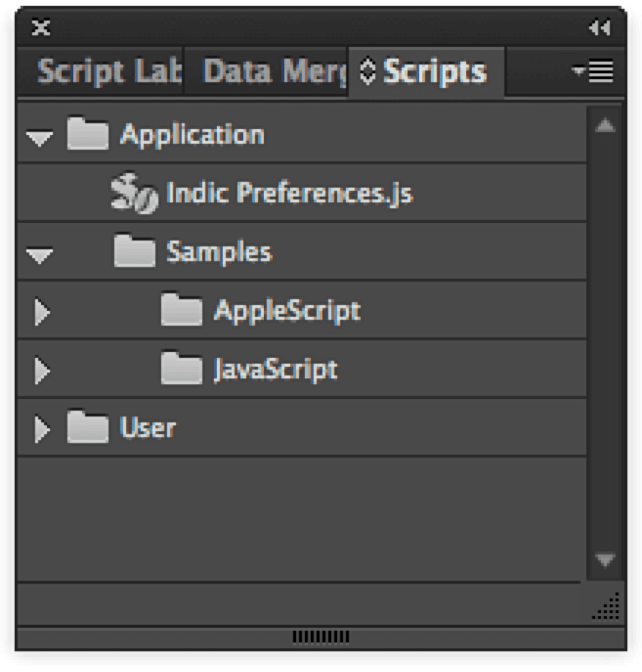Cycle panel view using Scripts tab arrows icon
The width and height of the screenshot is (642, 672).
click(367, 71)
